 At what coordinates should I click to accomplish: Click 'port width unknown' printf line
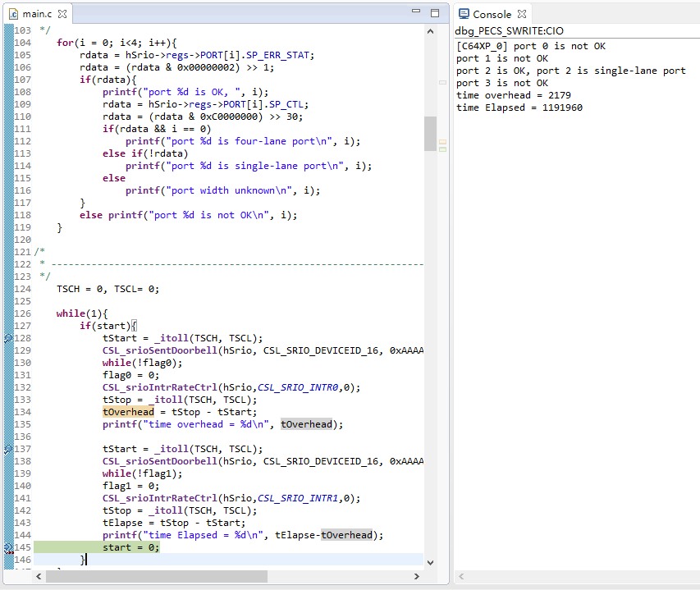(222, 190)
